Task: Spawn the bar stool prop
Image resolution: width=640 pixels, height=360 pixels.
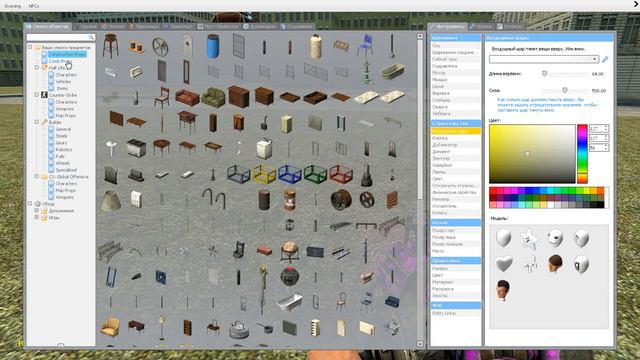Action: coord(110,46)
